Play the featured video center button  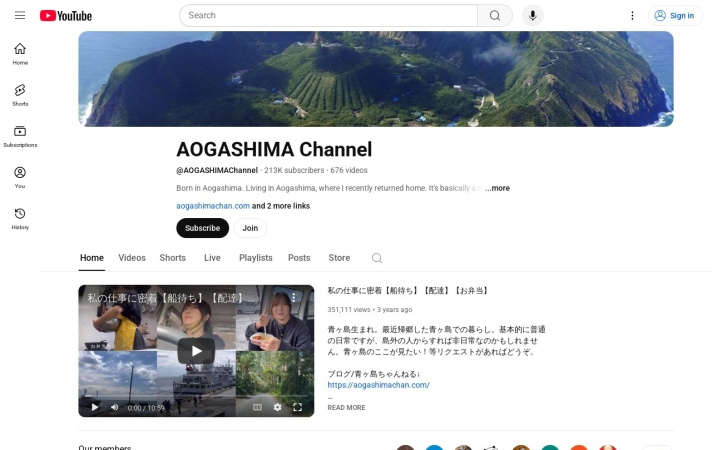196,351
